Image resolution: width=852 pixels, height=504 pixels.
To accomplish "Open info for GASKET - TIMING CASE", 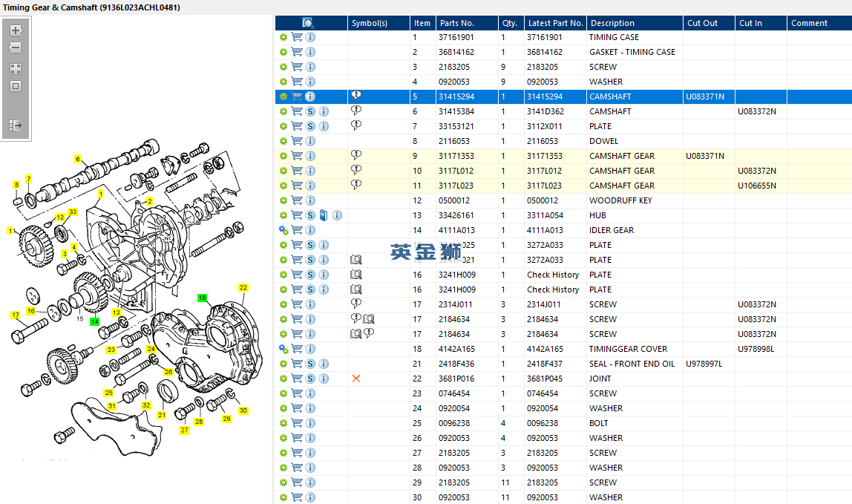I will [x=310, y=52].
